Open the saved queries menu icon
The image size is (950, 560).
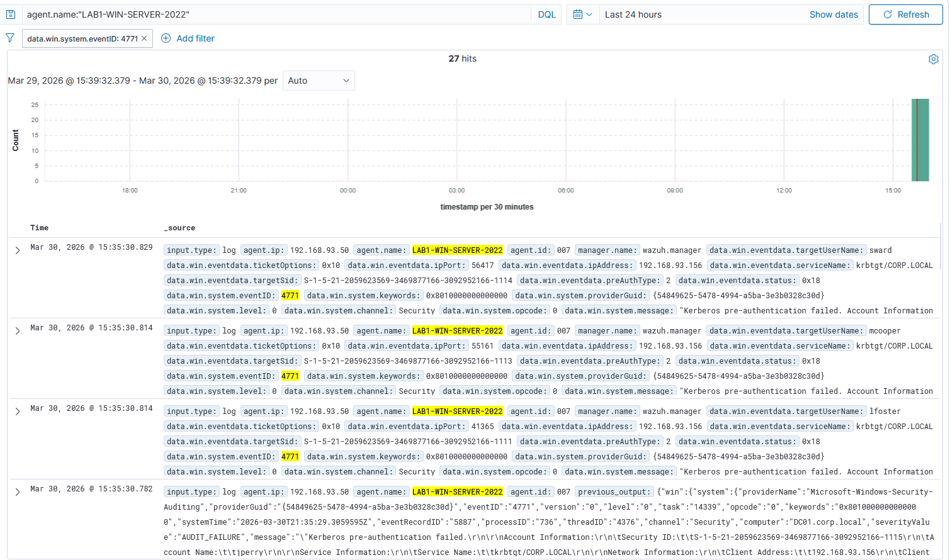pos(11,14)
